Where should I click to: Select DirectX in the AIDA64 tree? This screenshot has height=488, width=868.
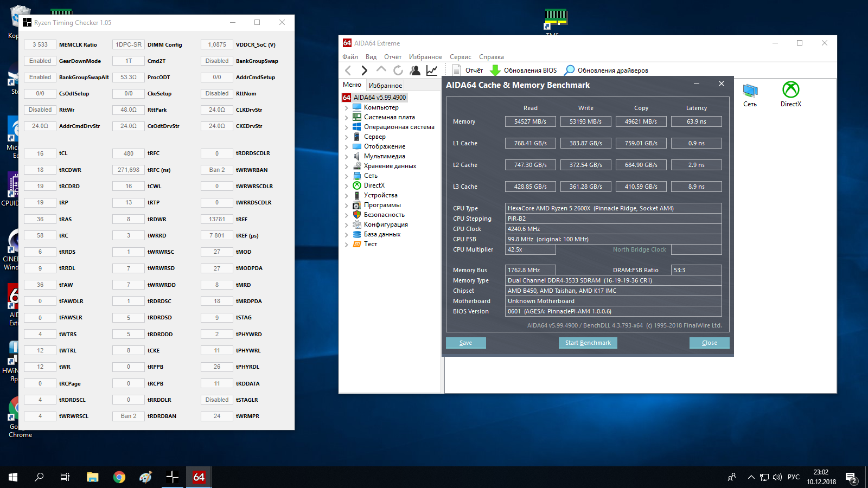[374, 185]
